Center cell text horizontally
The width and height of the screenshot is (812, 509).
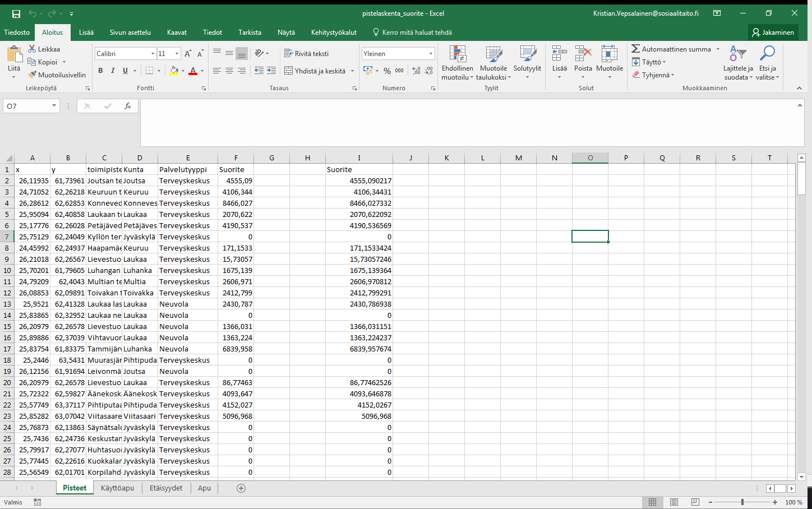tap(229, 71)
